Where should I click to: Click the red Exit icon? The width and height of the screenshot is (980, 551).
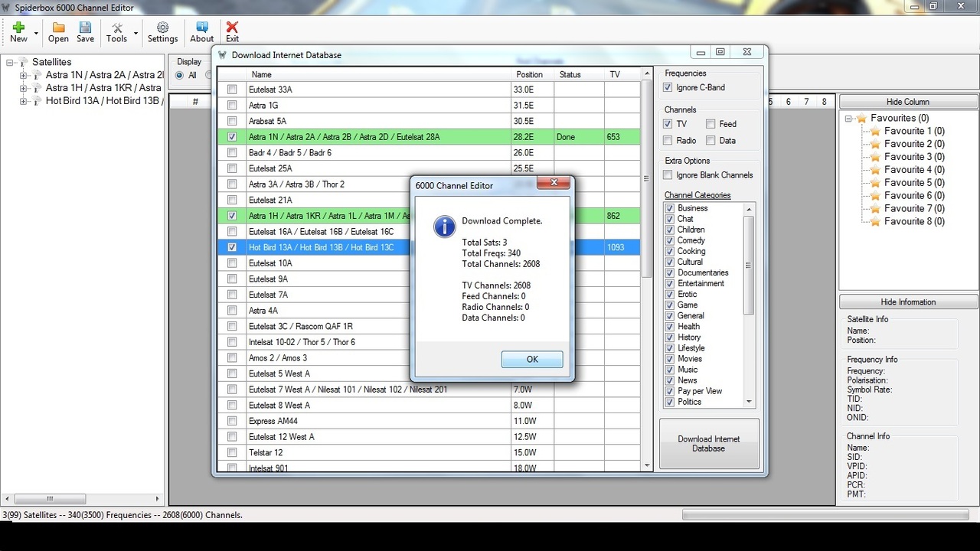pyautogui.click(x=232, y=27)
